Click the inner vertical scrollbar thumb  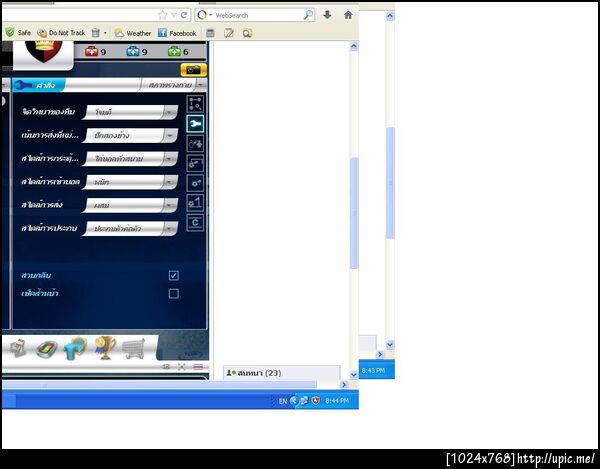click(354, 213)
